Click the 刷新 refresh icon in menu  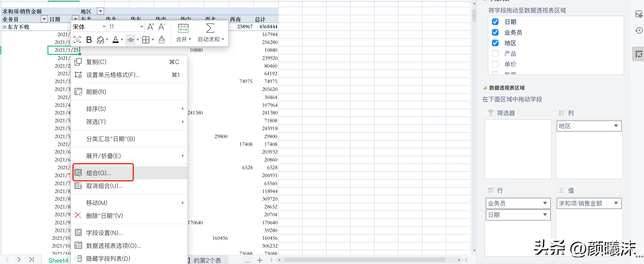78,92
